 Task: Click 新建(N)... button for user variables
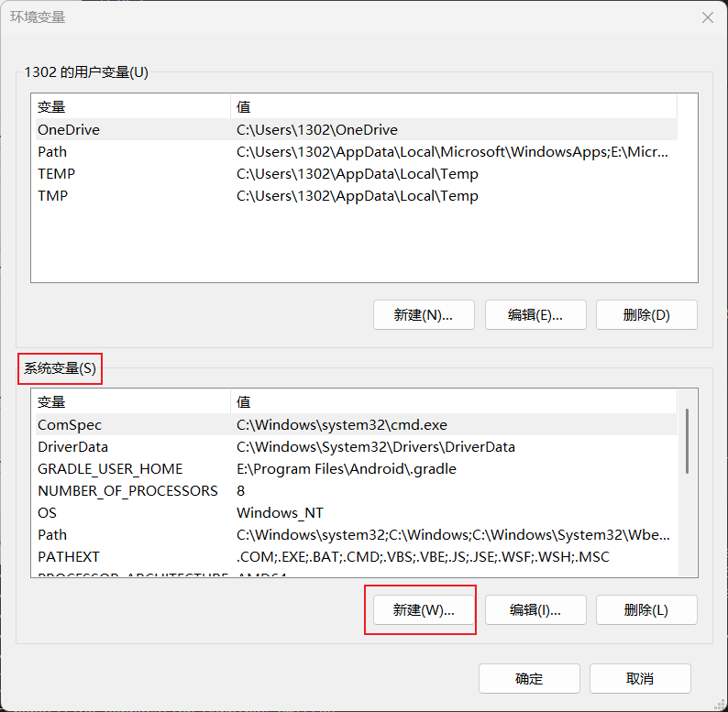(424, 315)
